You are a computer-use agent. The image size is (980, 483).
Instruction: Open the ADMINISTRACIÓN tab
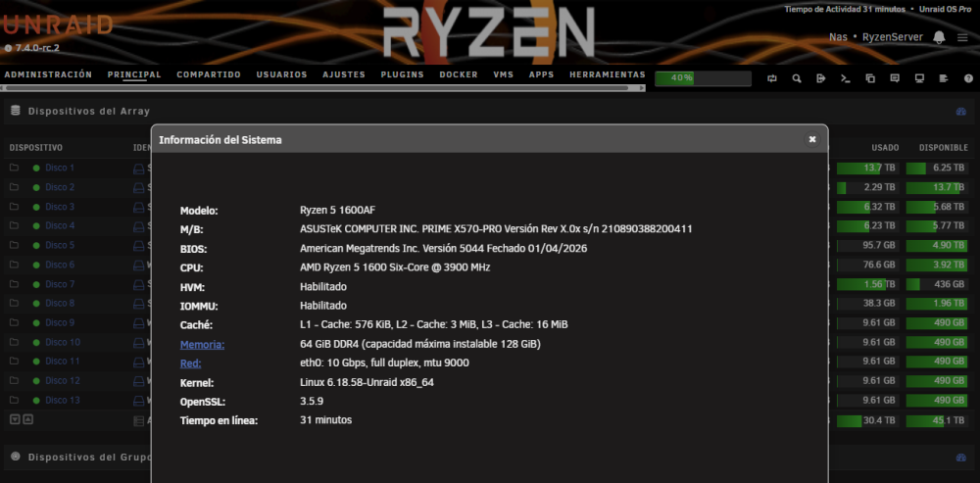pyautogui.click(x=48, y=74)
